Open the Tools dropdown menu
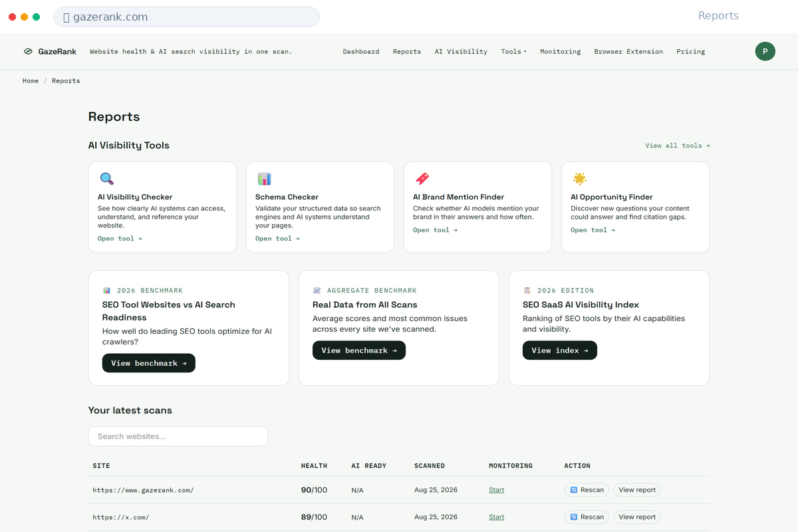 513,51
